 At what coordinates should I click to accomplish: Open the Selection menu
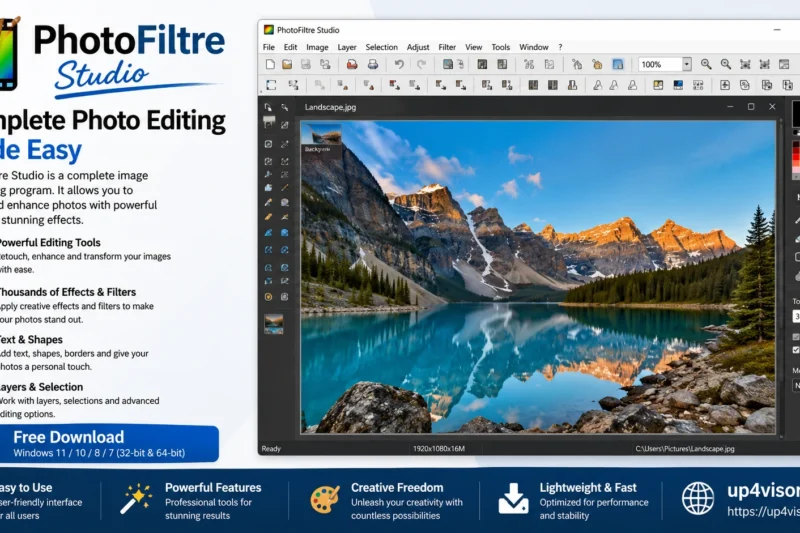tap(382, 47)
